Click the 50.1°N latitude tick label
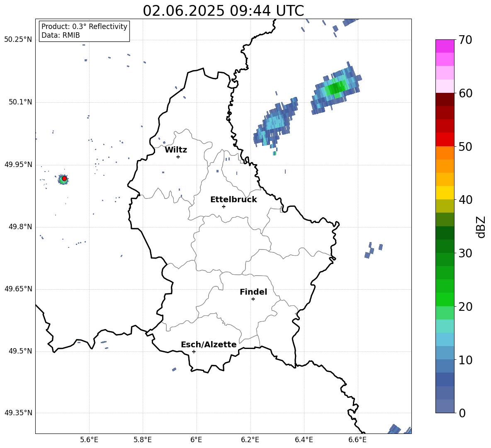 coord(20,102)
